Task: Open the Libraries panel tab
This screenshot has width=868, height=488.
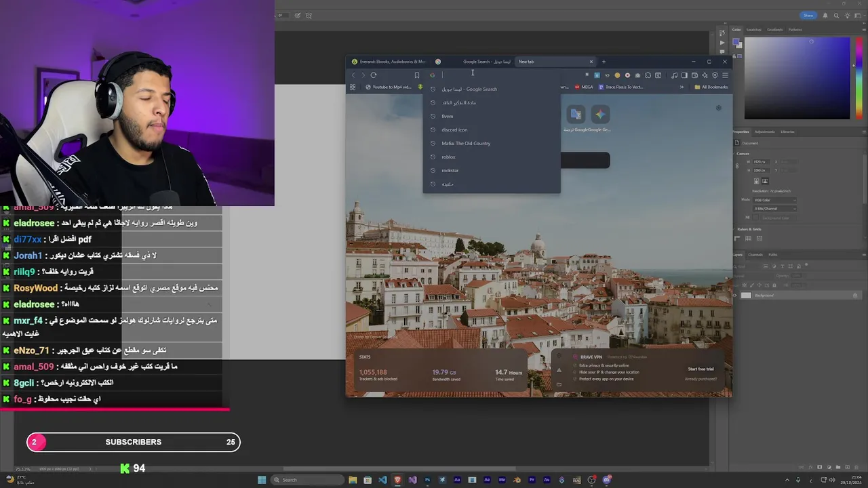Action: pyautogui.click(x=787, y=131)
